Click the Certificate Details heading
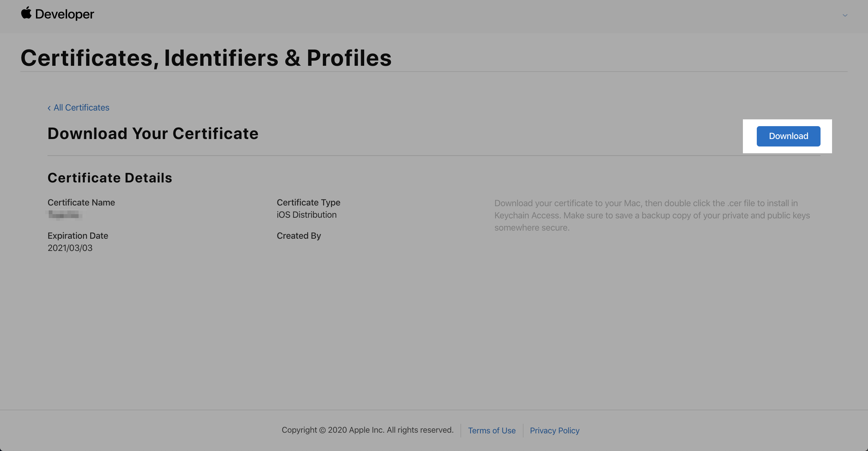 110,178
